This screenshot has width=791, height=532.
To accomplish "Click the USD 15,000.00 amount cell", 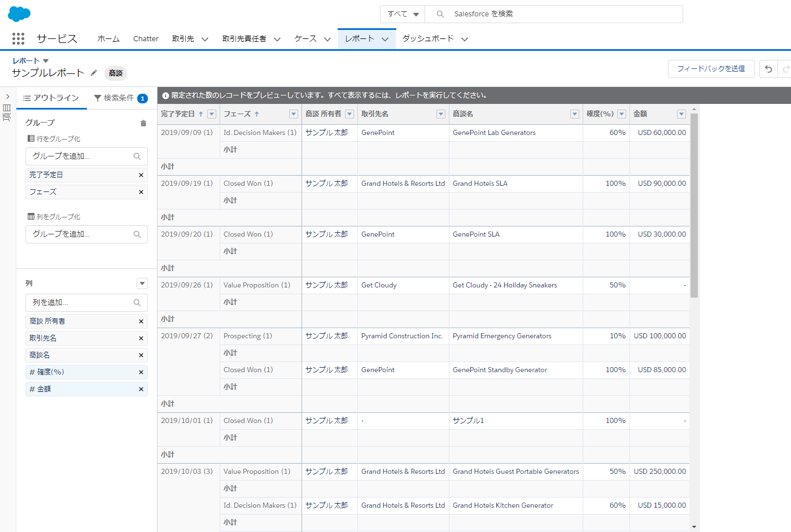I will 659,505.
